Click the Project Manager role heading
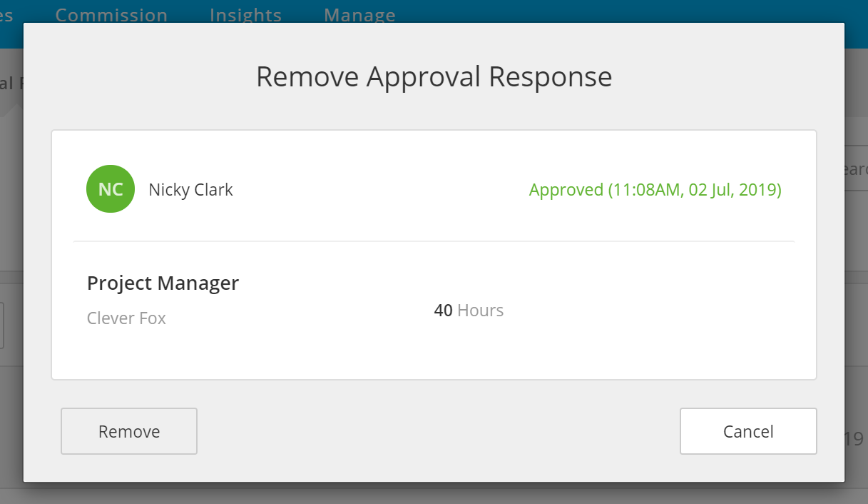 pos(163,283)
